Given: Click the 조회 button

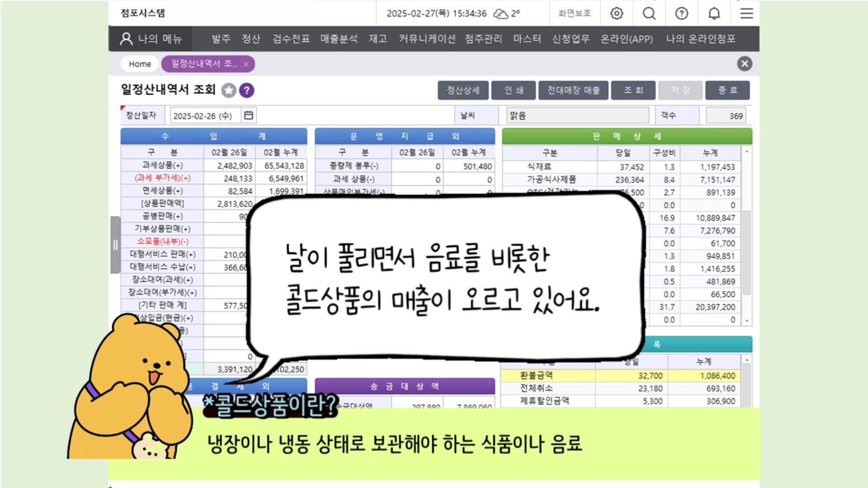Looking at the screenshot, I should [x=633, y=90].
